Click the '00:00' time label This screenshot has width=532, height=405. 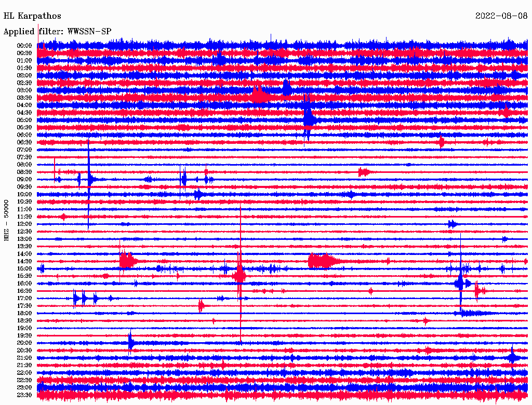[24, 46]
